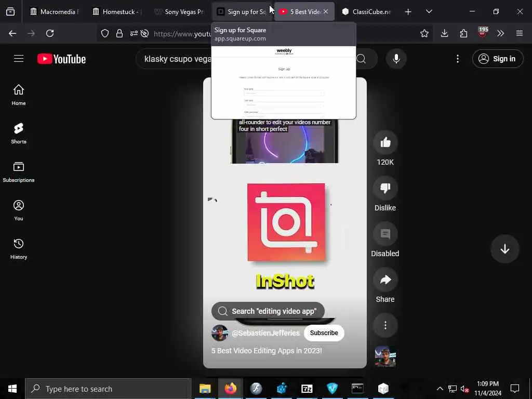Open the ClassiCube taskbar icon
This screenshot has width=532, height=399.
383,389
